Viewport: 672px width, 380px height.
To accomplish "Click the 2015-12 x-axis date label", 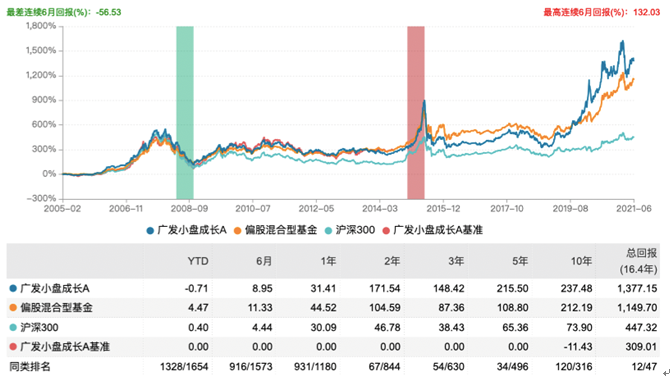I will point(443,209).
